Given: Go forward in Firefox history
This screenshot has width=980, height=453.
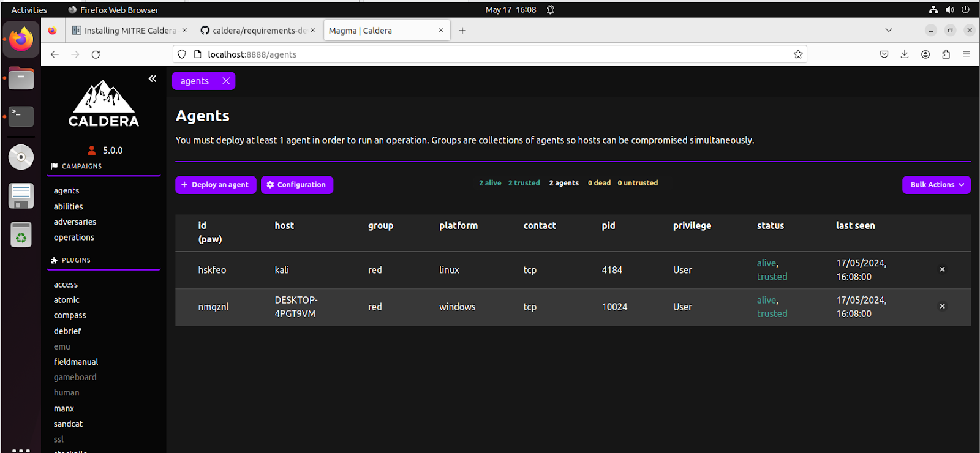Looking at the screenshot, I should tap(75, 54).
